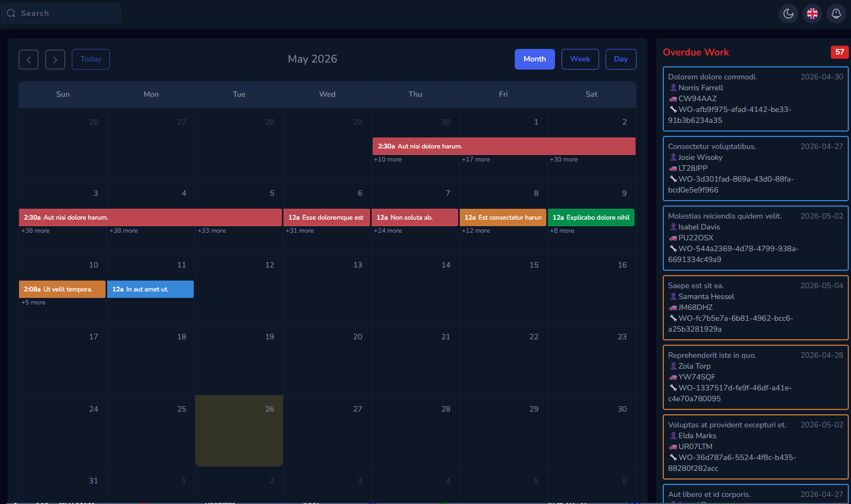
Task: Open the 'Ut velit tempora.' event
Action: pos(62,289)
